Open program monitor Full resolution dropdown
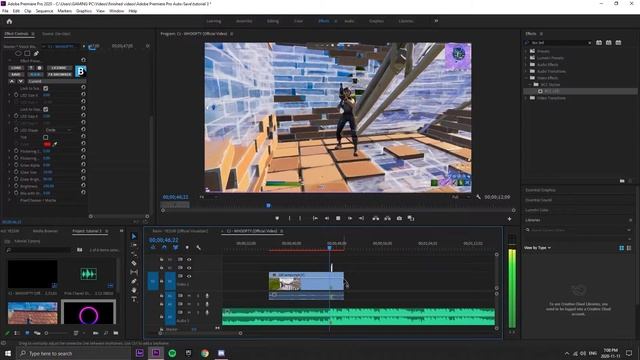The height and width of the screenshot is (360, 640). tap(460, 197)
